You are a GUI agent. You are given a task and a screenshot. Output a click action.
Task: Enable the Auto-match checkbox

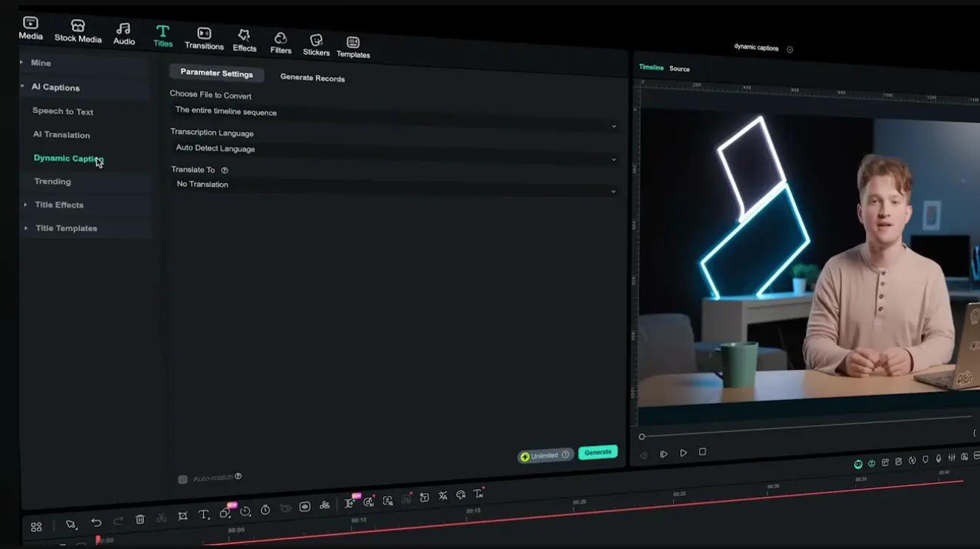182,479
